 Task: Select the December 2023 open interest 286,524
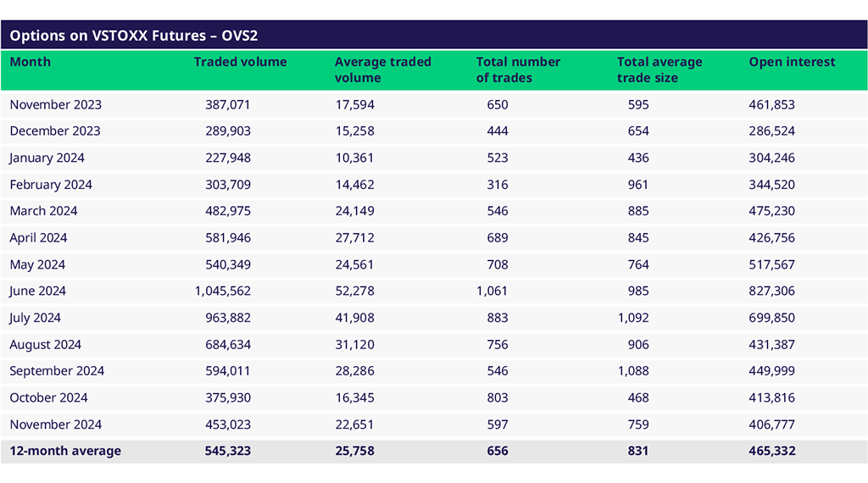(771, 130)
